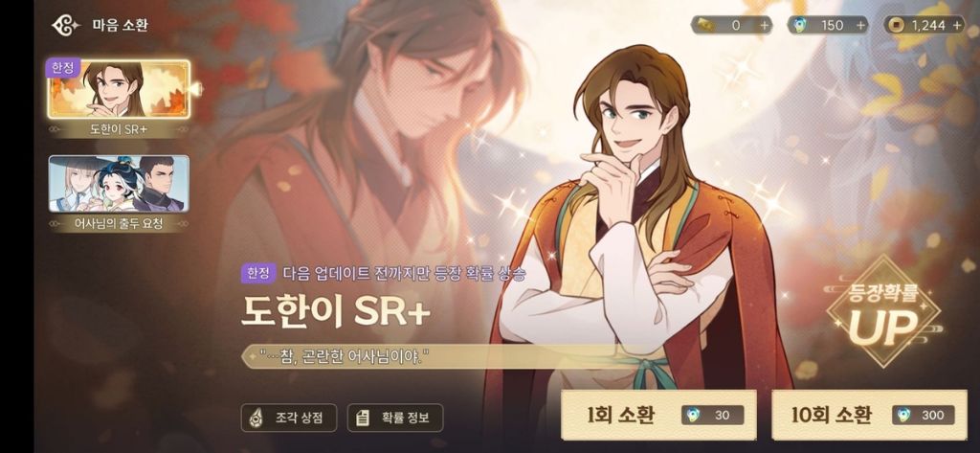
Task: Tap the plus next to coin count 1,244
Action: (x=957, y=25)
